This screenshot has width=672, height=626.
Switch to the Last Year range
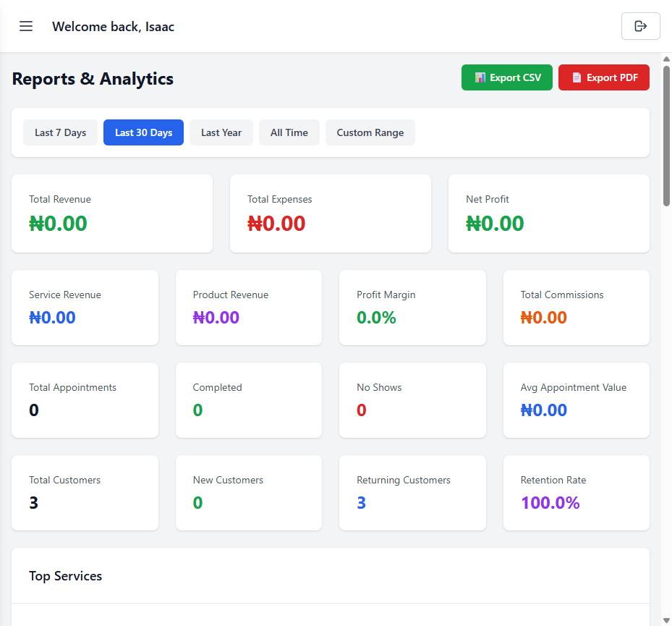point(221,132)
